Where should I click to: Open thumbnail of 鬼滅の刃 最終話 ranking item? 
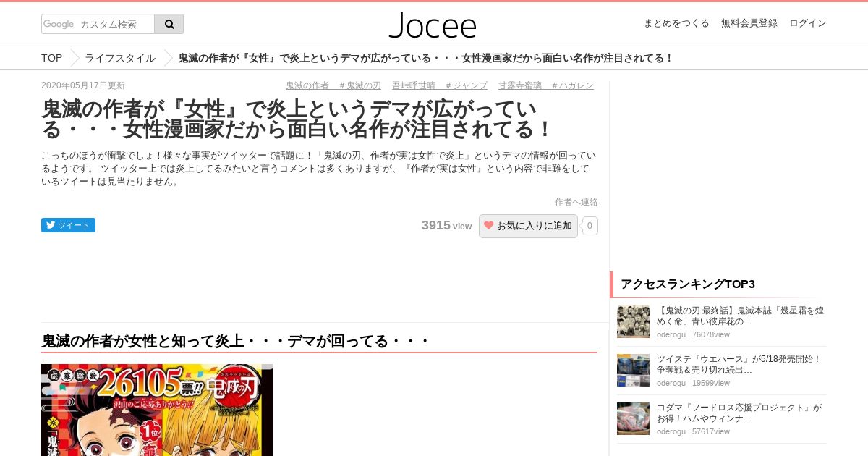(633, 322)
